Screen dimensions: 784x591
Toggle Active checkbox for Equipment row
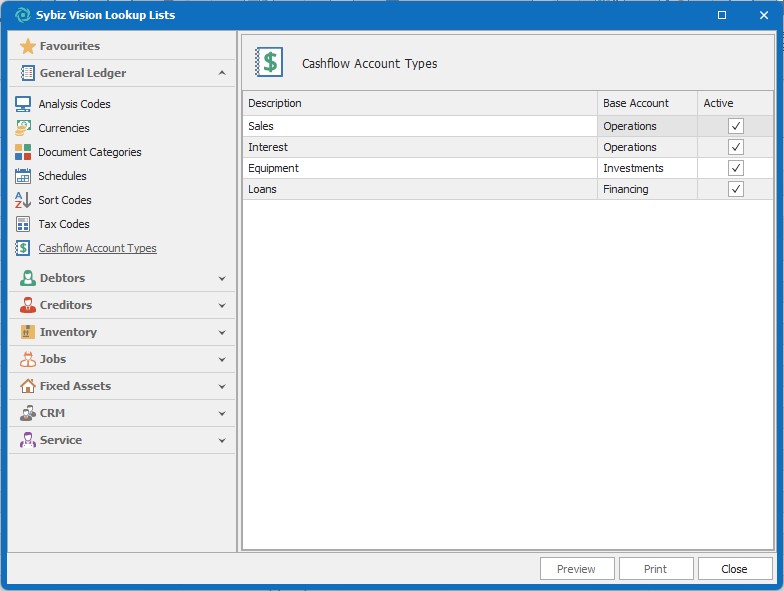tap(736, 168)
